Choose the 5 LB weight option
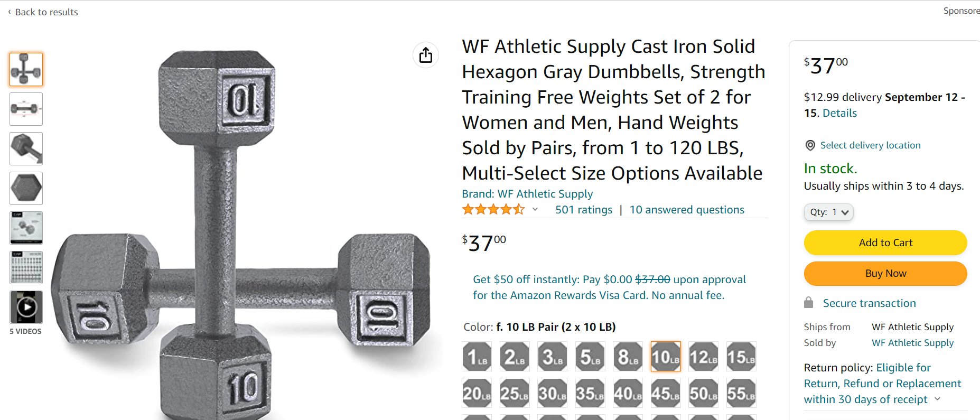980x420 pixels. pos(590,357)
